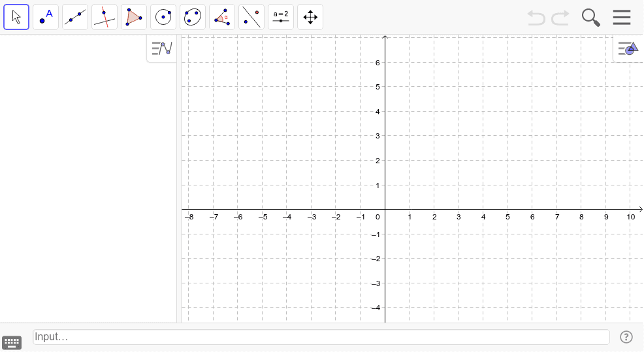Screen dimensions: 644x352
Task: Open the Algebra view style bar
Action: click(x=162, y=48)
